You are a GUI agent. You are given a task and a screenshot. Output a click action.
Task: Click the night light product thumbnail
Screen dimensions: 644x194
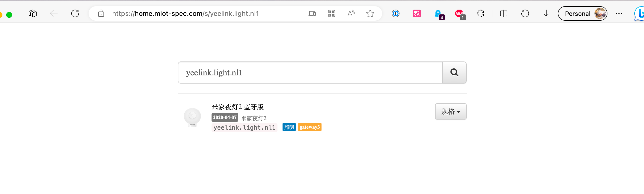[x=192, y=117]
